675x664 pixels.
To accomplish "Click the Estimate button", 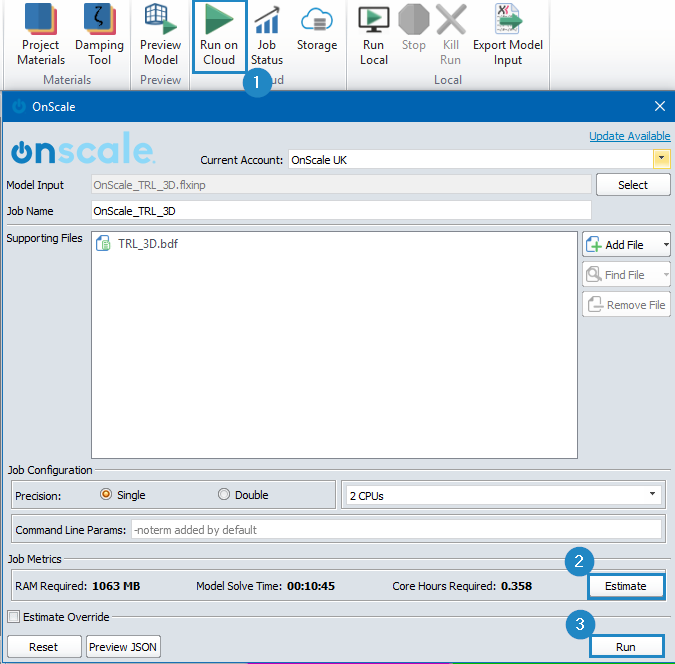I will (626, 586).
